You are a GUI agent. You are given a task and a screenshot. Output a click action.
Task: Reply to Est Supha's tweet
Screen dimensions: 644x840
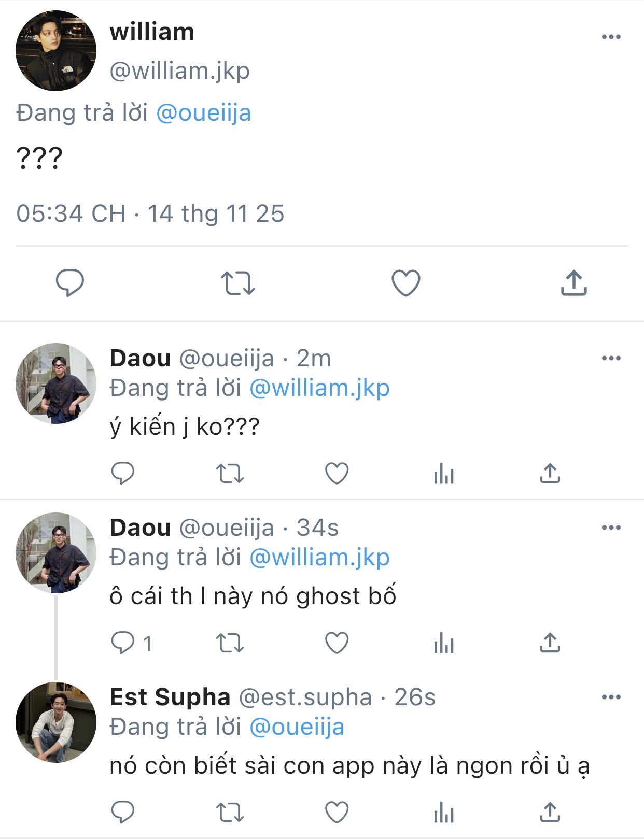(x=123, y=812)
